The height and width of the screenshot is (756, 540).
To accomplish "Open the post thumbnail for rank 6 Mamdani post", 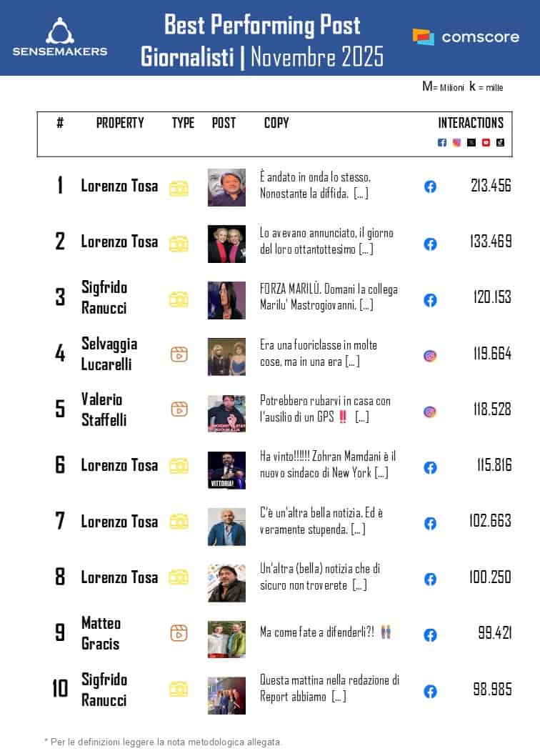I will pos(226,469).
